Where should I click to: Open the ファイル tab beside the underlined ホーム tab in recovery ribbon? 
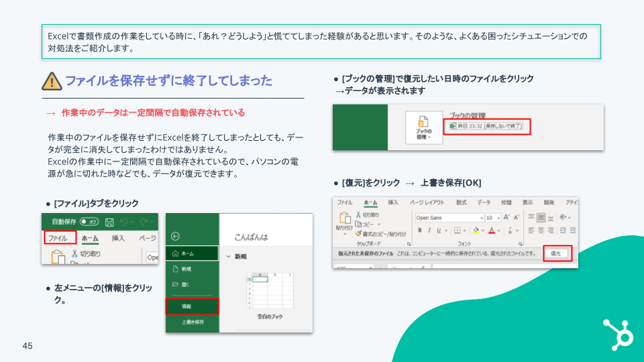(345, 202)
